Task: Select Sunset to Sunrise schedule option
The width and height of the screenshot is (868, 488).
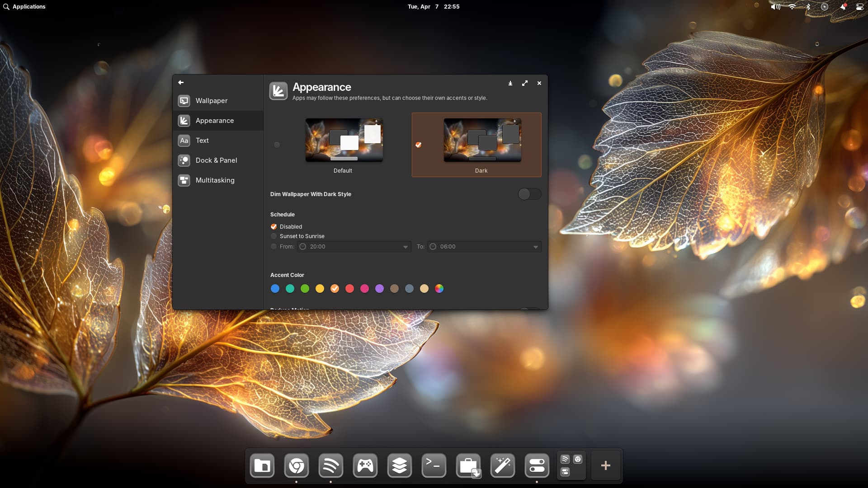Action: pyautogui.click(x=274, y=236)
